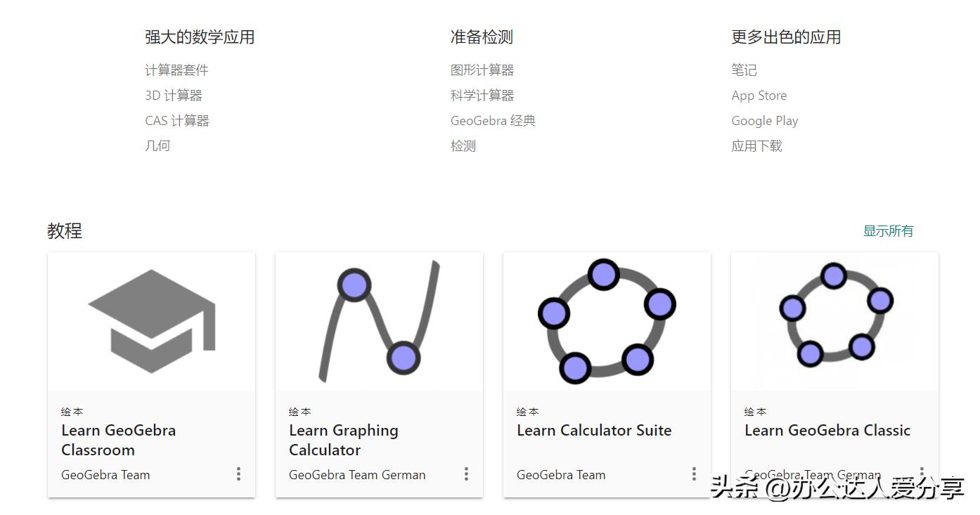Open the Google Play link
The width and height of the screenshot is (980, 515).
[x=765, y=120]
